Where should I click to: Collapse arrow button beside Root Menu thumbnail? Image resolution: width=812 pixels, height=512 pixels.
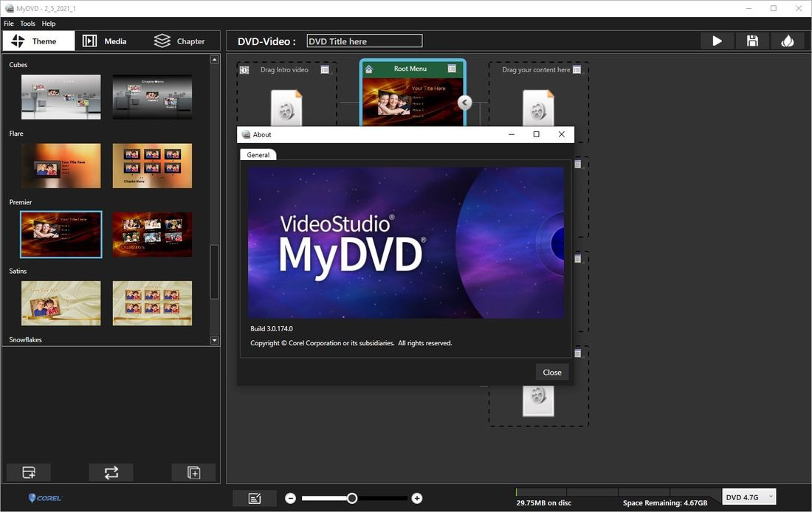pyautogui.click(x=464, y=103)
